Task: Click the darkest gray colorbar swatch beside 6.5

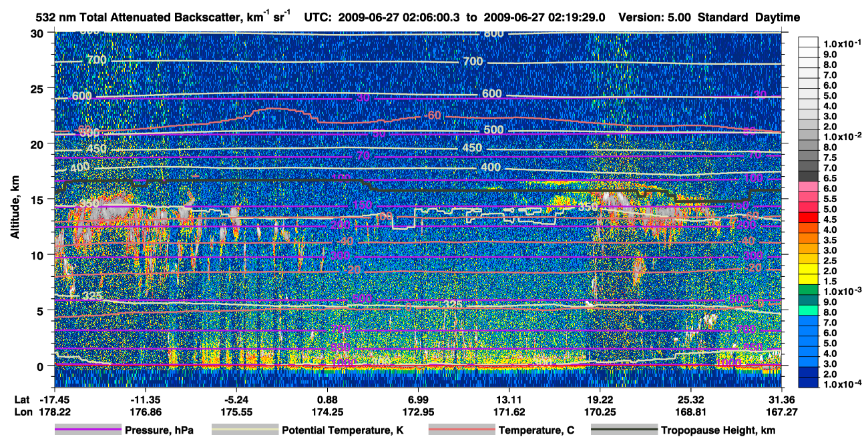Action: (x=808, y=175)
